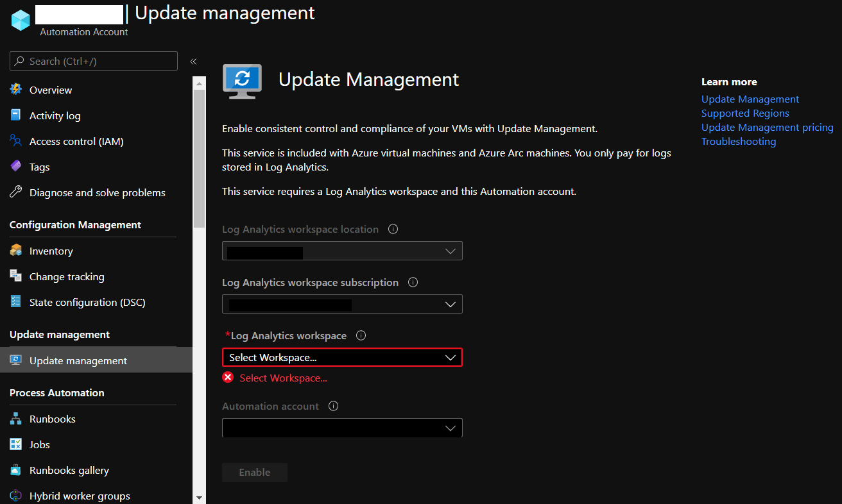Click the Activity log icon
Screen dimensions: 842x504
[x=16, y=115]
